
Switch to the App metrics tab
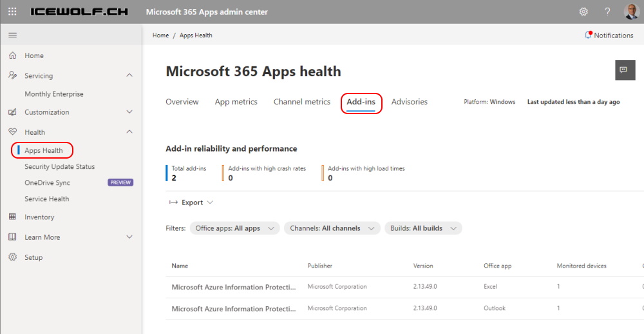tap(236, 102)
